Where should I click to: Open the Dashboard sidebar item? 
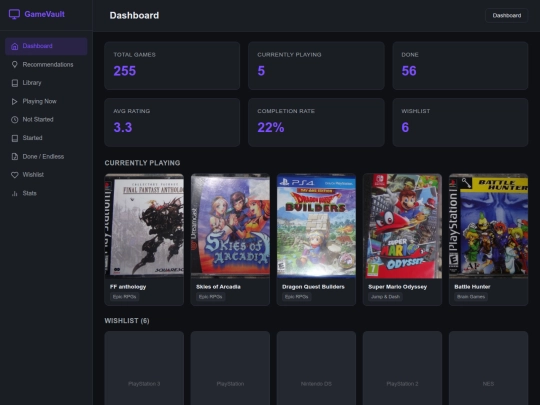[x=46, y=46]
